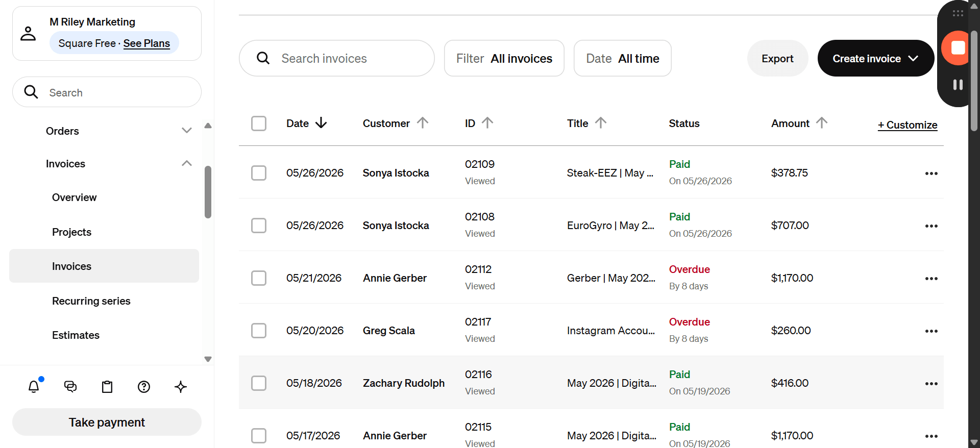
Task: Open the sparkle AI assistant icon
Action: pyautogui.click(x=181, y=387)
